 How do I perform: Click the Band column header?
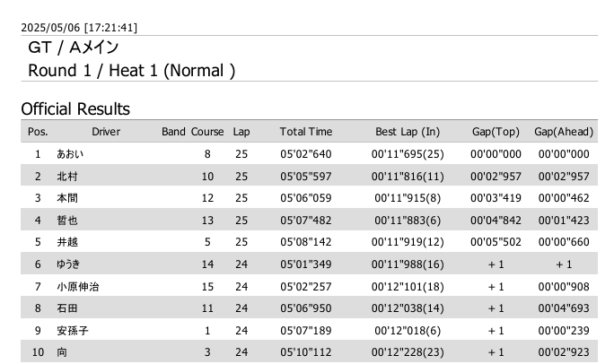click(173, 132)
